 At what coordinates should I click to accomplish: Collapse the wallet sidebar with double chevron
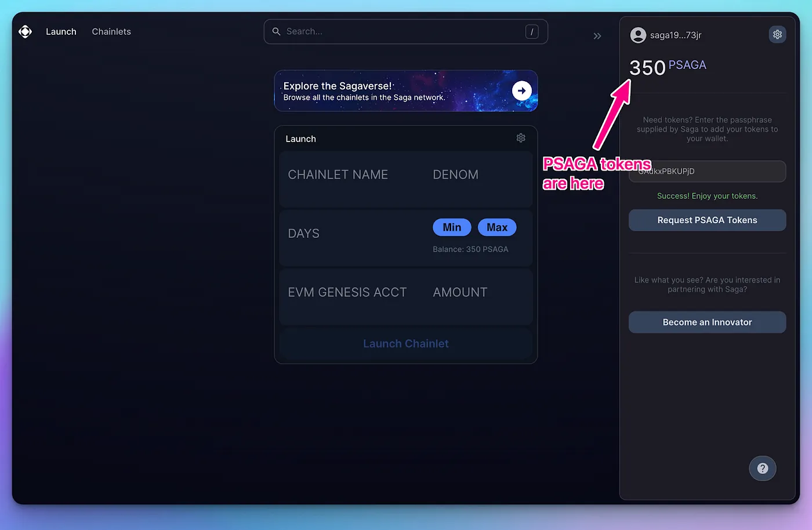[x=597, y=36]
